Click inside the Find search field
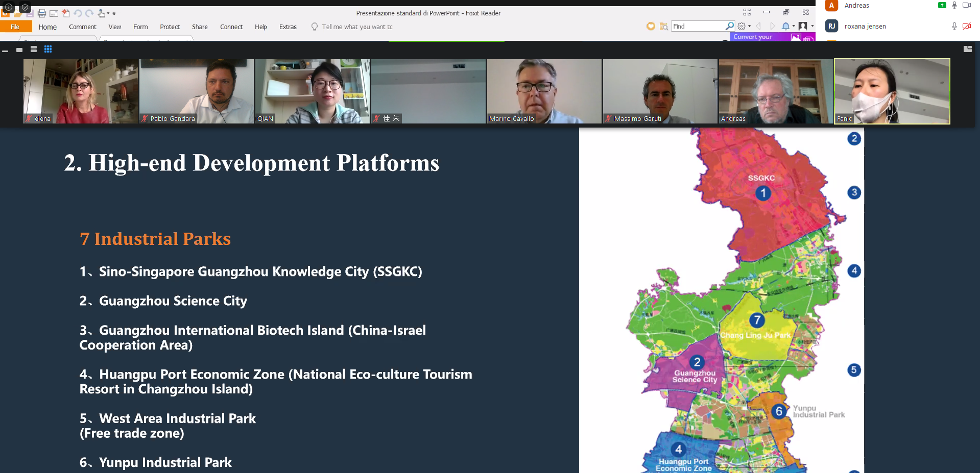980x473 pixels. [698, 26]
